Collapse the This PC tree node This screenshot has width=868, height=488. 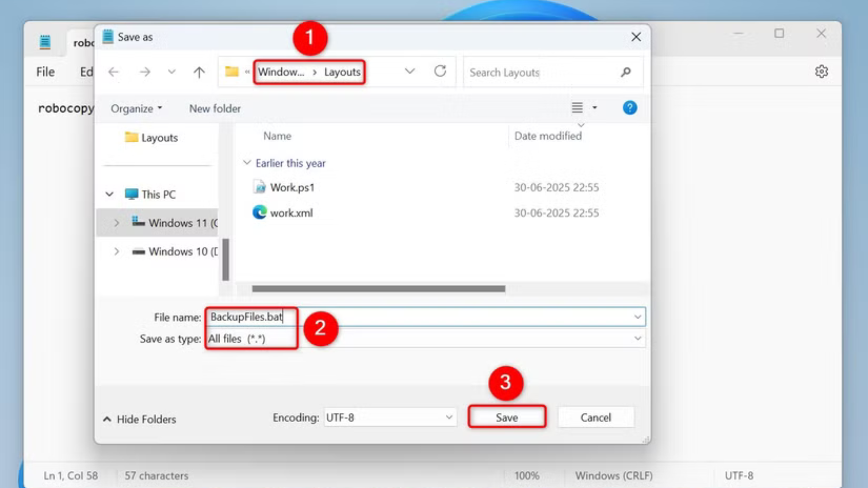[x=109, y=194]
